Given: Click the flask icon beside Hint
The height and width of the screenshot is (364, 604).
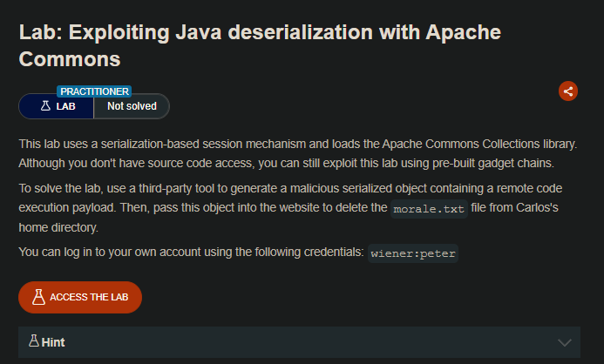Looking at the screenshot, I should point(34,342).
